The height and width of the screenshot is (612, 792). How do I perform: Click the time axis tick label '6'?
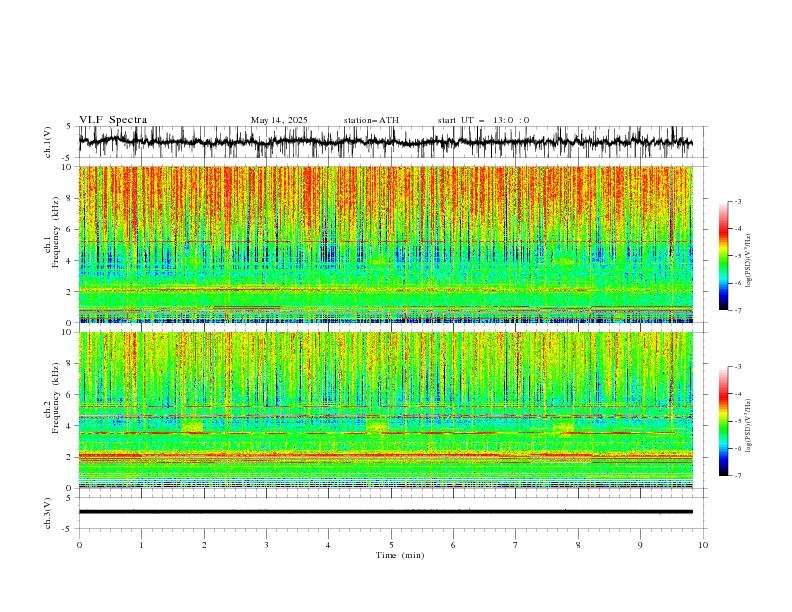pyautogui.click(x=453, y=545)
